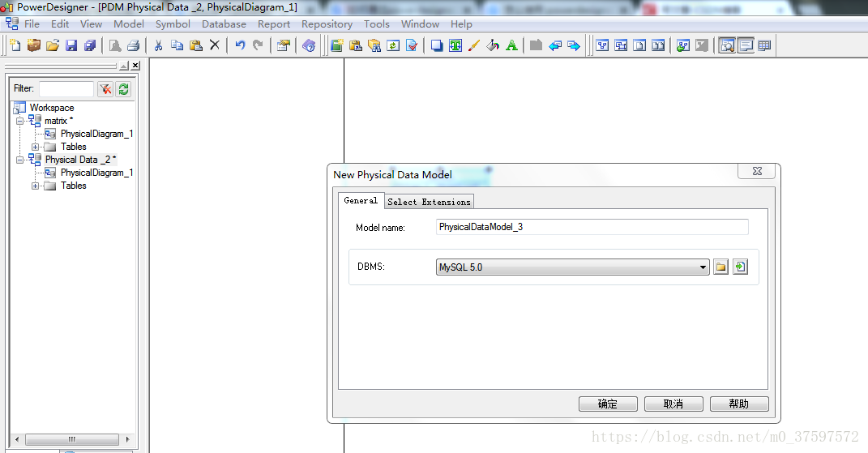The width and height of the screenshot is (868, 453).
Task: Select the General tab in dialog
Action: (361, 200)
